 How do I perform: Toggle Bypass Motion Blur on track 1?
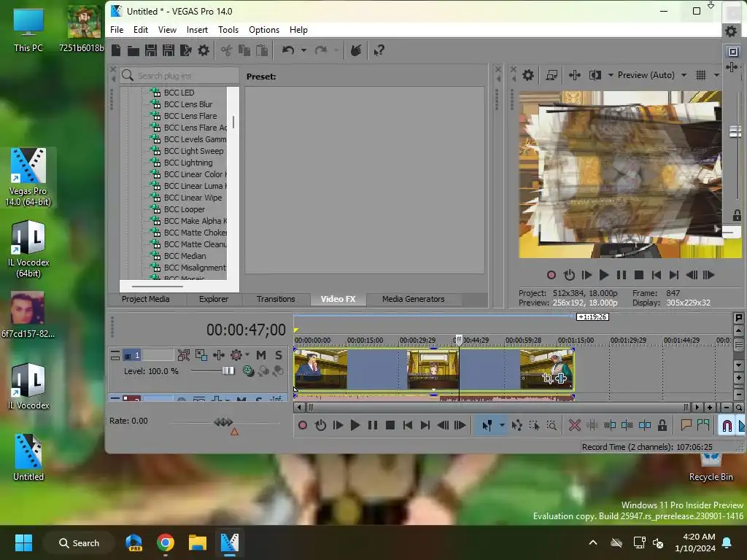coord(183,355)
